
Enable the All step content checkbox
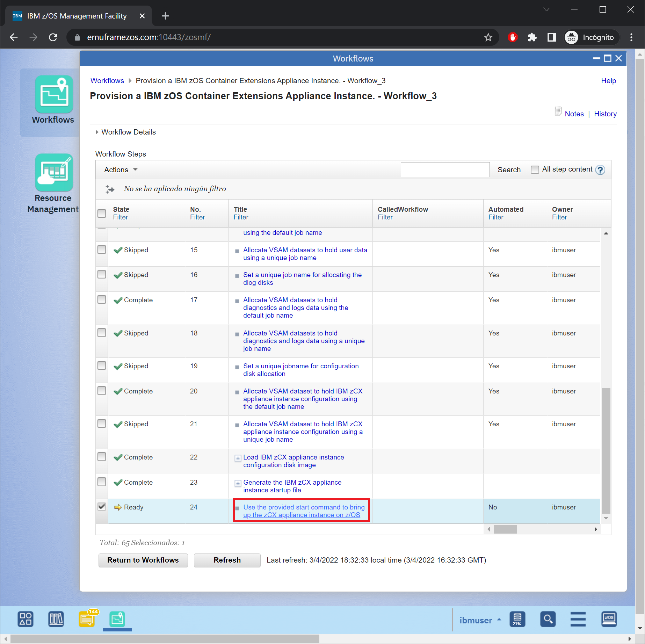pos(535,170)
